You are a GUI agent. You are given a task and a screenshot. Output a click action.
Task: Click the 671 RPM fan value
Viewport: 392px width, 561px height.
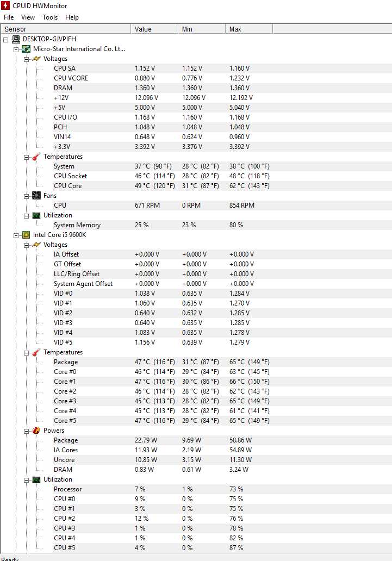[x=147, y=205]
